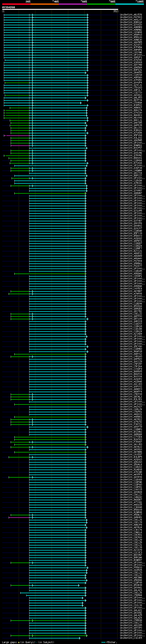146x644 pixels.
Task: Select hit label UniRef100_Q8L953
Action: (131, 98)
